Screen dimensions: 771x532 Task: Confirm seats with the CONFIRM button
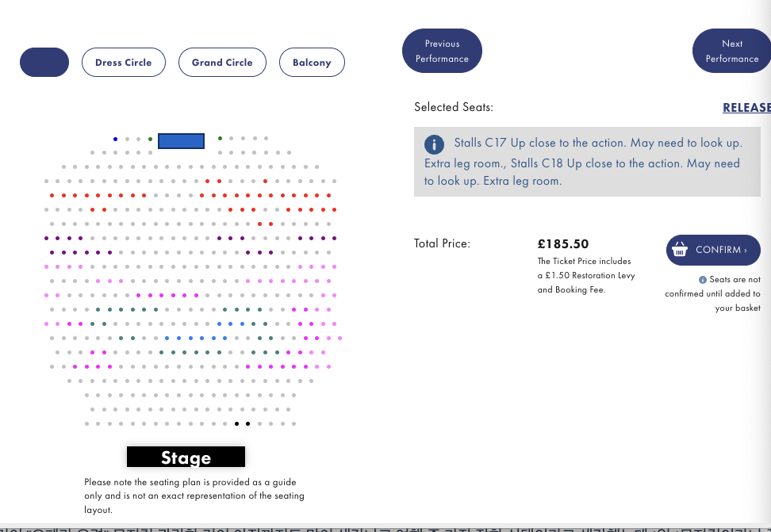click(713, 251)
